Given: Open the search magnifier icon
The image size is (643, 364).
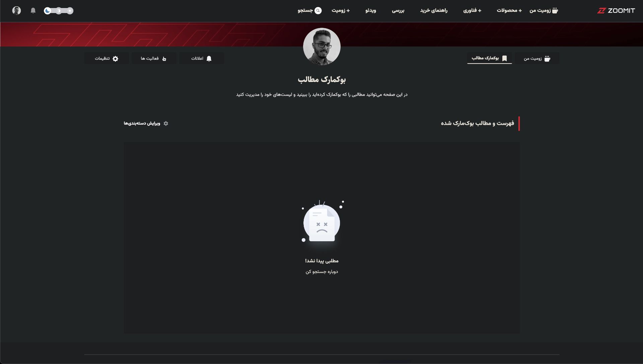Looking at the screenshot, I should [318, 11].
